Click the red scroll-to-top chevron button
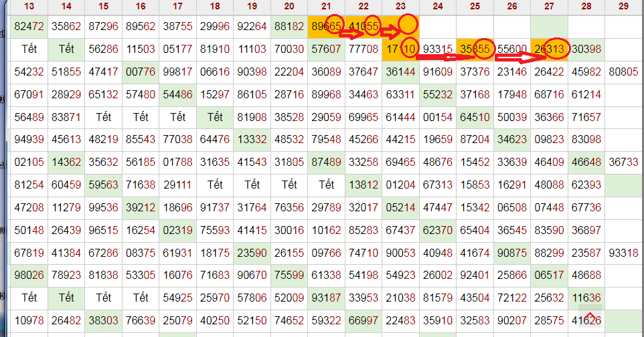 click(x=590, y=316)
